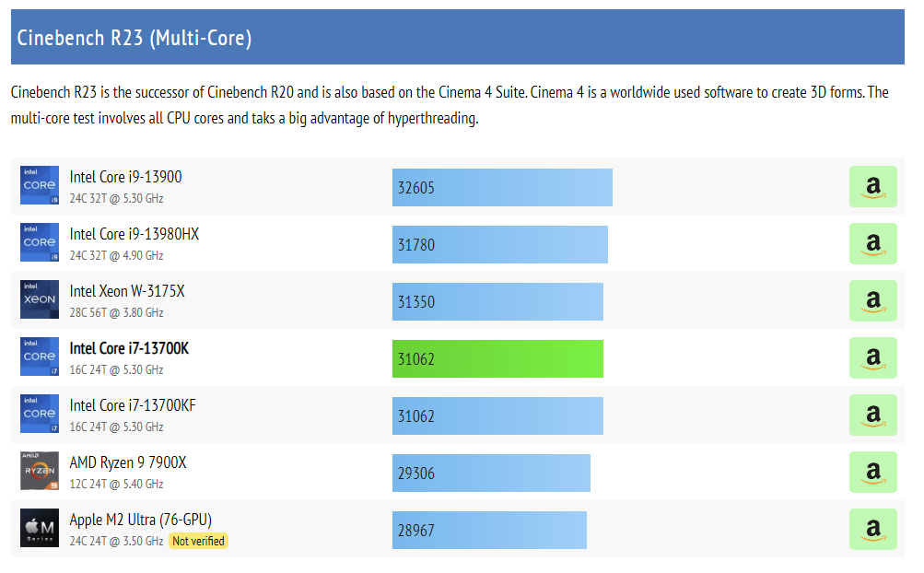Click the 32605 score bar for i9-13900
924x573 pixels.
pyautogui.click(x=502, y=188)
